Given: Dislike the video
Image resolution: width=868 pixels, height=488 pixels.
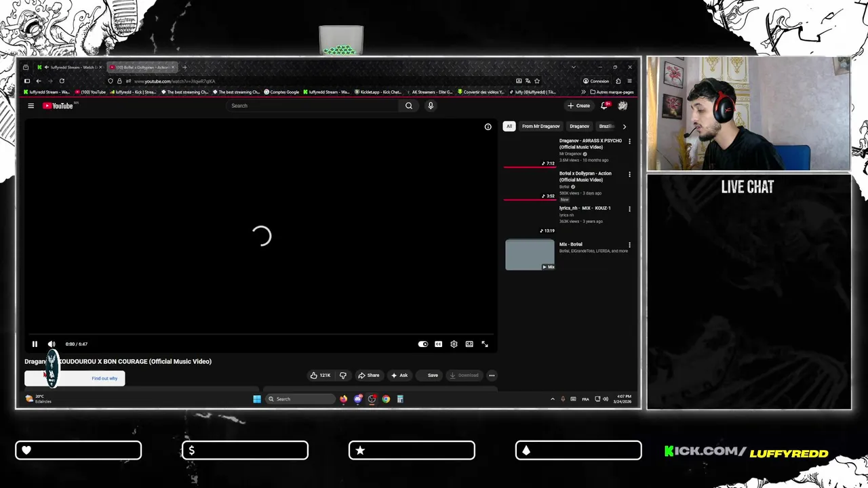Looking at the screenshot, I should [343, 375].
